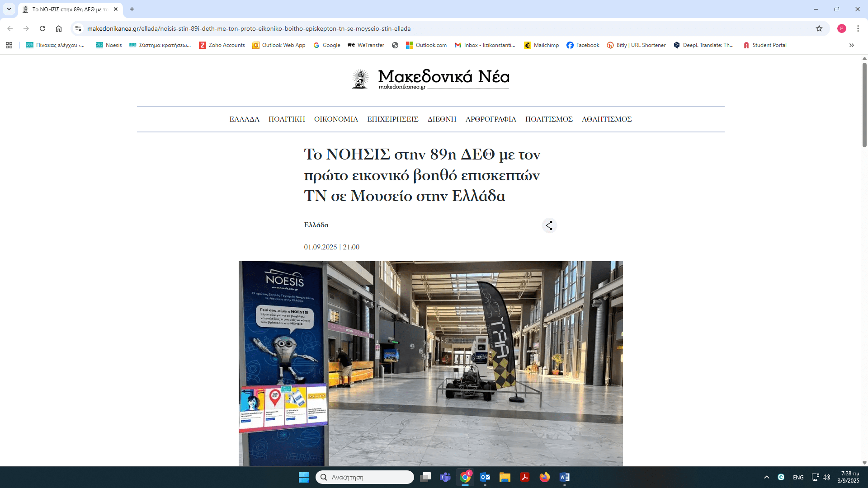Click the Ελλάδα category link

pyautogui.click(x=316, y=225)
